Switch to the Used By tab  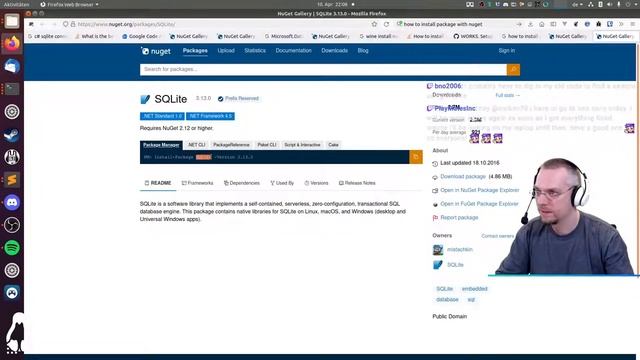click(x=282, y=183)
